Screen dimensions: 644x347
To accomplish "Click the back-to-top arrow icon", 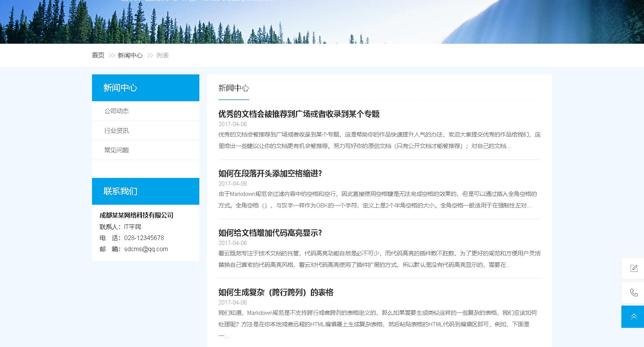I will [x=633, y=317].
